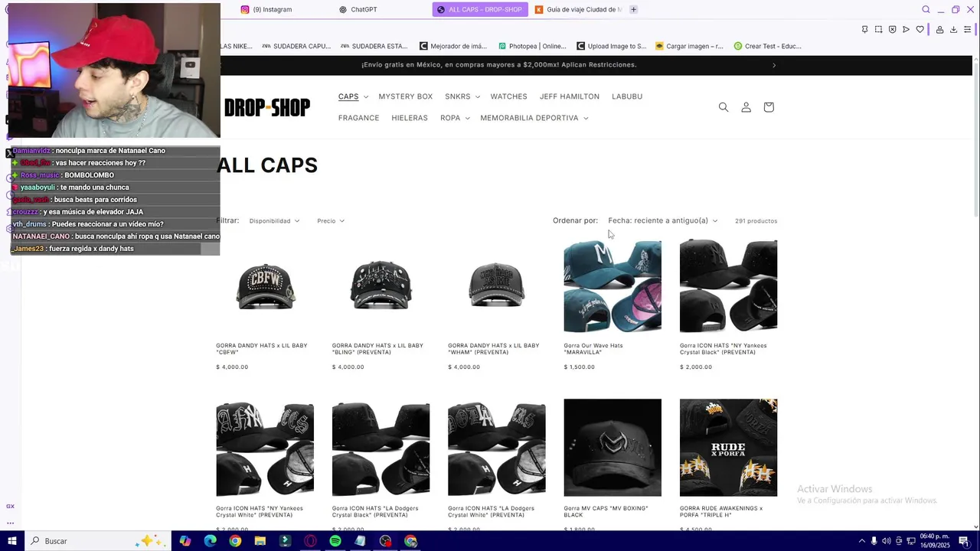Open File Explorer from the taskbar

pos(260,541)
